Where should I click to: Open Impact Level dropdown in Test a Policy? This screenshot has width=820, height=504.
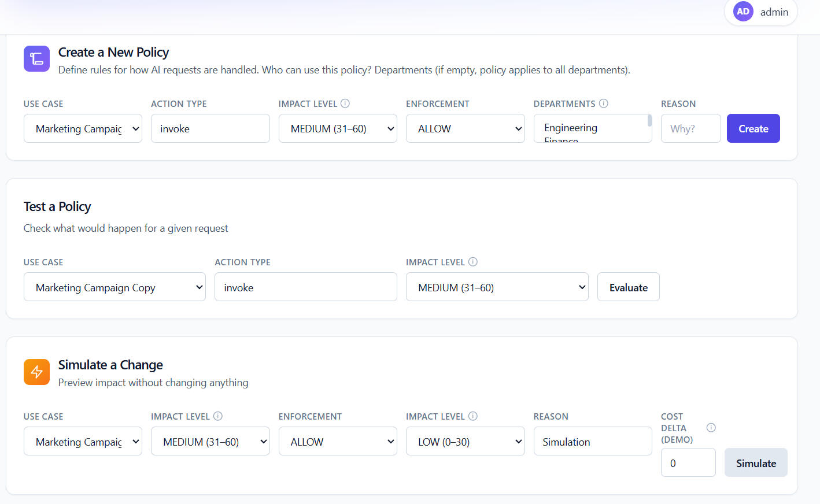point(497,287)
